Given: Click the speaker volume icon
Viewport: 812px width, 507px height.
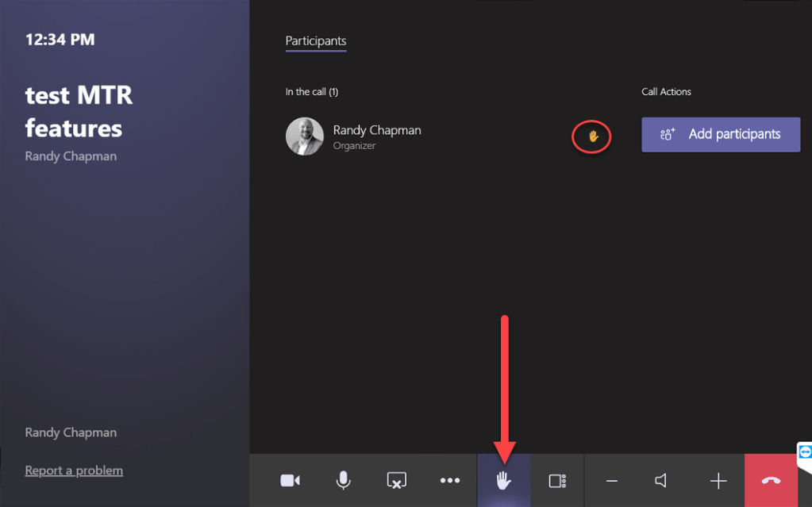Looking at the screenshot, I should tap(661, 481).
